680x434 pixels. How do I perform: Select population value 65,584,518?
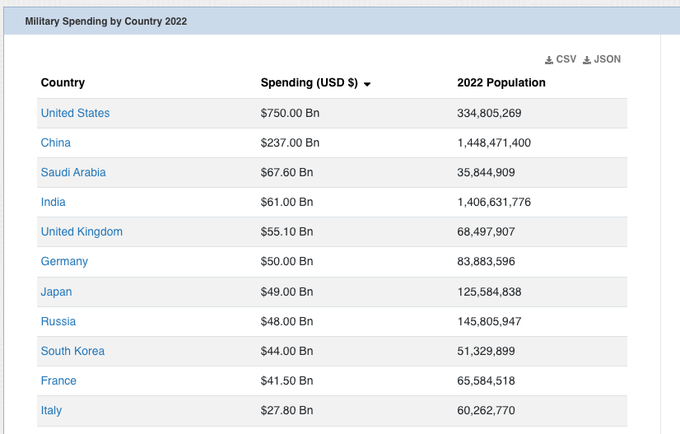(x=486, y=381)
